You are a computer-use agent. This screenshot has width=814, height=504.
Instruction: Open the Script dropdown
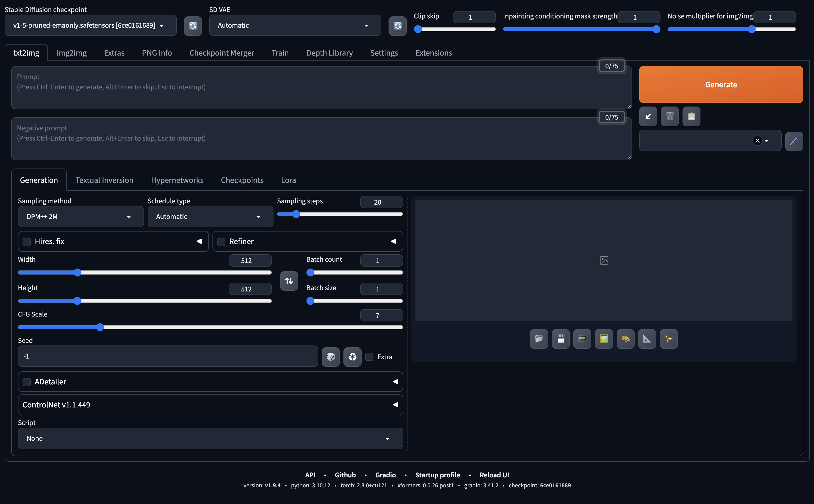click(x=210, y=438)
